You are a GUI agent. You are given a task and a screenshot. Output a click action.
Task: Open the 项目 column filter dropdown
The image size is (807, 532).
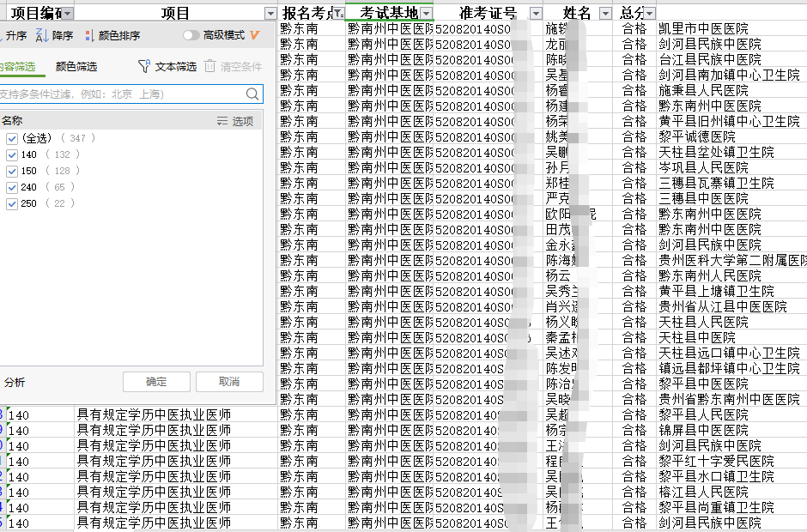pos(270,13)
